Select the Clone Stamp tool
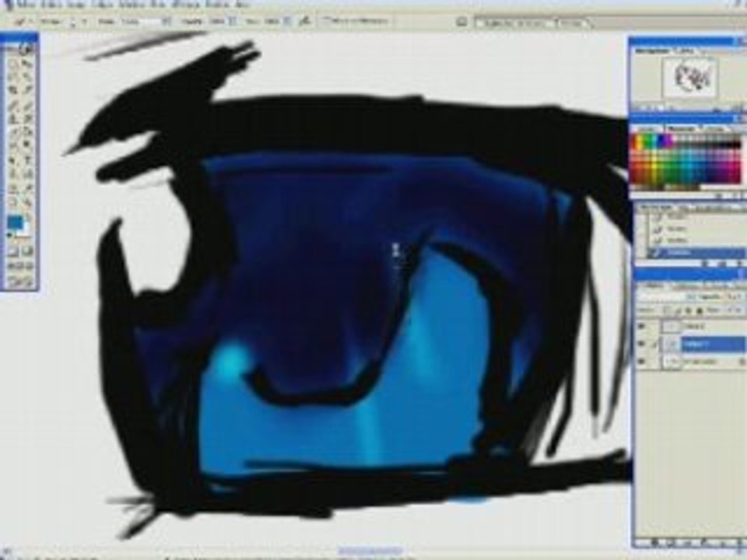Viewport: 747px width, 560px height. [x=13, y=118]
